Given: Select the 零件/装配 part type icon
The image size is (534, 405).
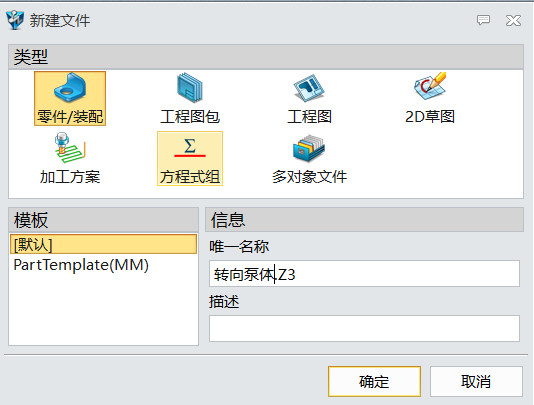Looking at the screenshot, I should click(x=70, y=87).
